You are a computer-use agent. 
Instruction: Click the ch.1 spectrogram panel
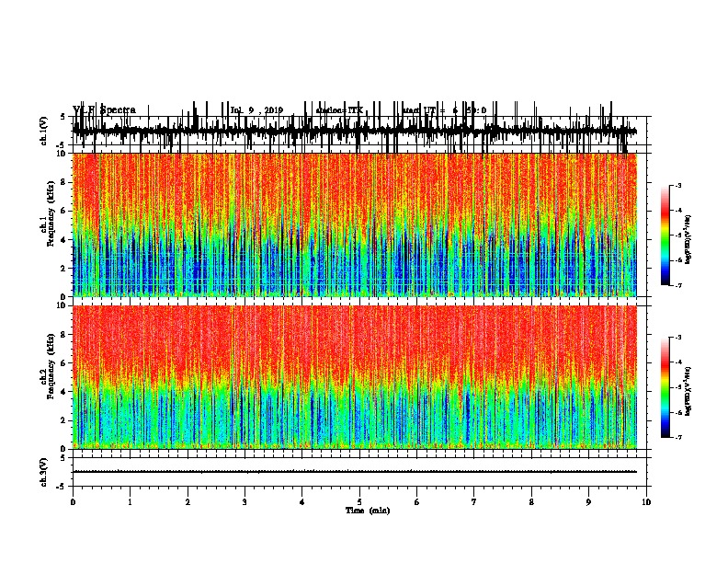(355, 224)
